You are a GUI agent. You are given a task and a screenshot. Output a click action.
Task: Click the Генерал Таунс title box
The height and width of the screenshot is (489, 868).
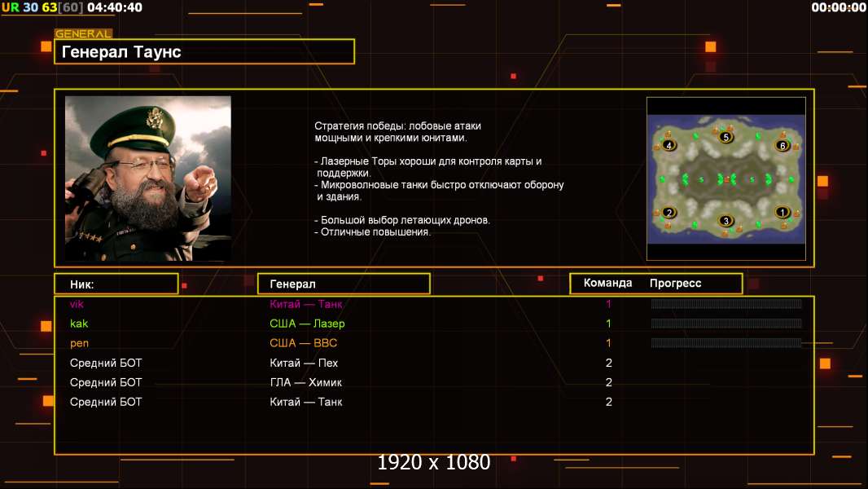(x=204, y=51)
